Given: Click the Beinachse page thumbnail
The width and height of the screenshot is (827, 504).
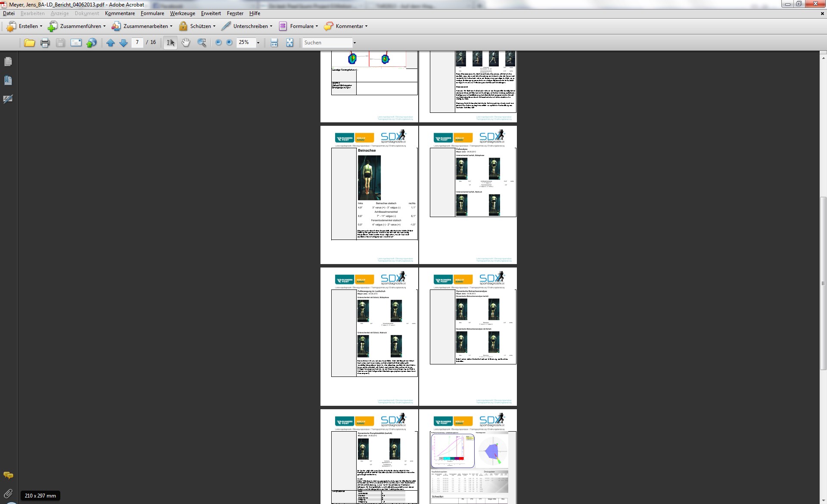Looking at the screenshot, I should tap(369, 195).
